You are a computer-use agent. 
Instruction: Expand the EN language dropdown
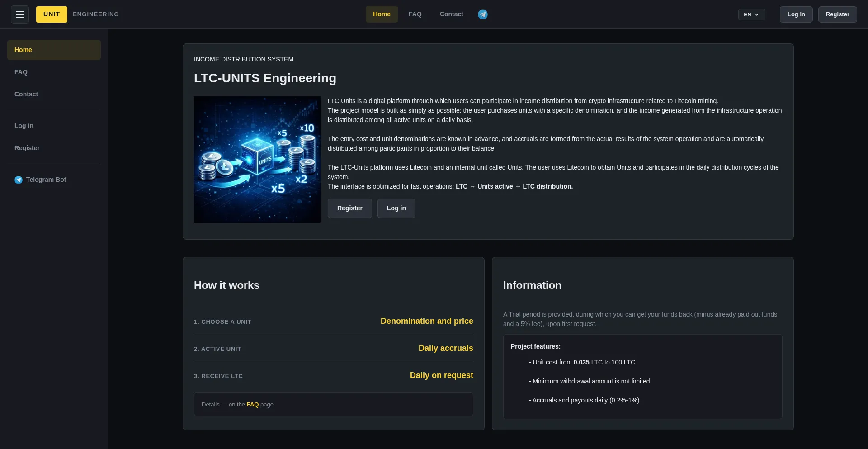point(751,14)
